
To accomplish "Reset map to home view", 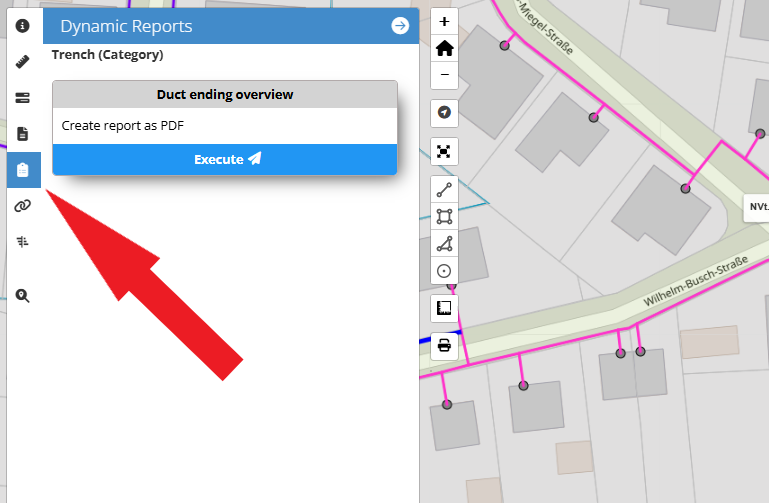I will pyautogui.click(x=444, y=48).
